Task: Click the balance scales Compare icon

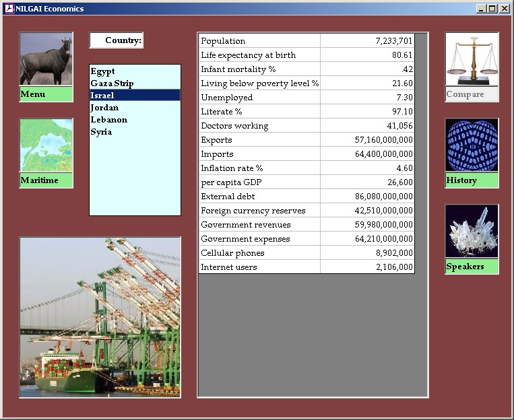Action: click(x=472, y=59)
